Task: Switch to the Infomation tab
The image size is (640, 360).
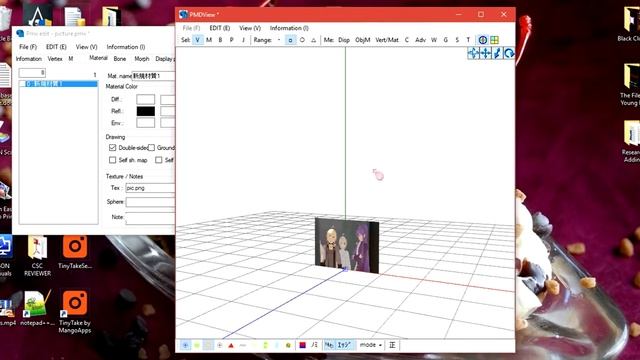Action: (x=29, y=59)
